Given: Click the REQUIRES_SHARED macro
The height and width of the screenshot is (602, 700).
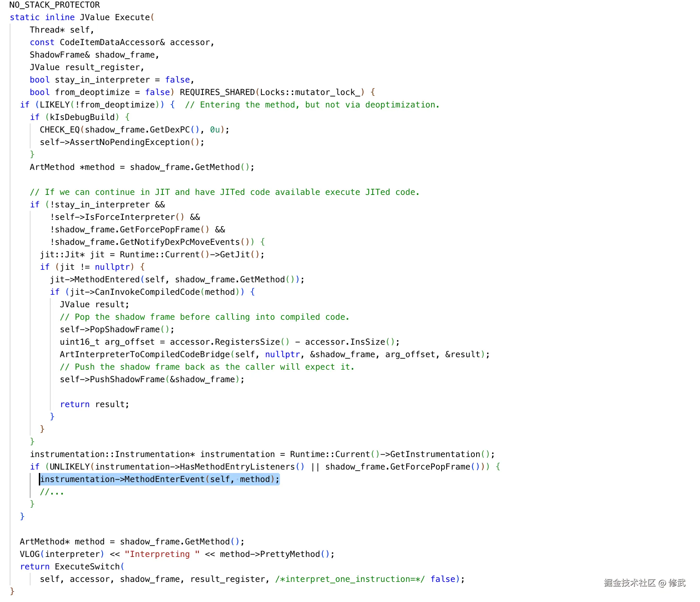Looking at the screenshot, I should 217,92.
